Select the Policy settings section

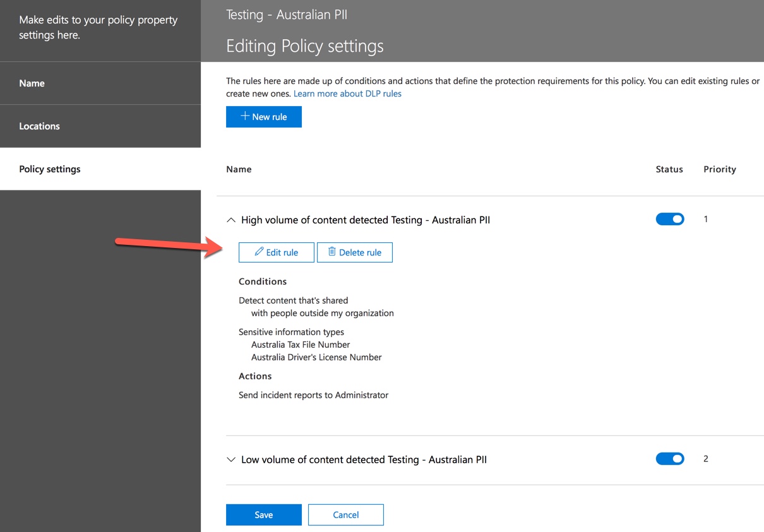pyautogui.click(x=50, y=168)
